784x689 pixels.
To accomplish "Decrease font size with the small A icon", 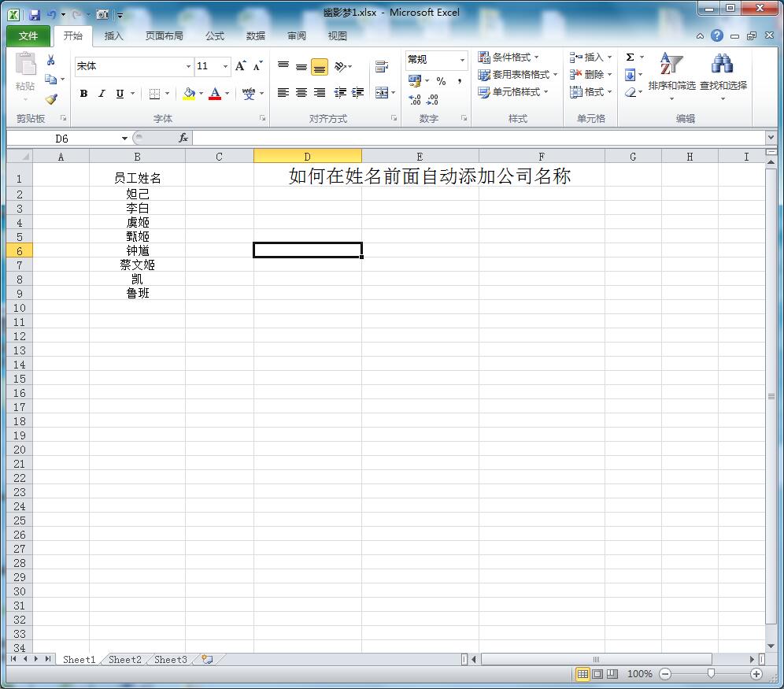I will point(257,66).
